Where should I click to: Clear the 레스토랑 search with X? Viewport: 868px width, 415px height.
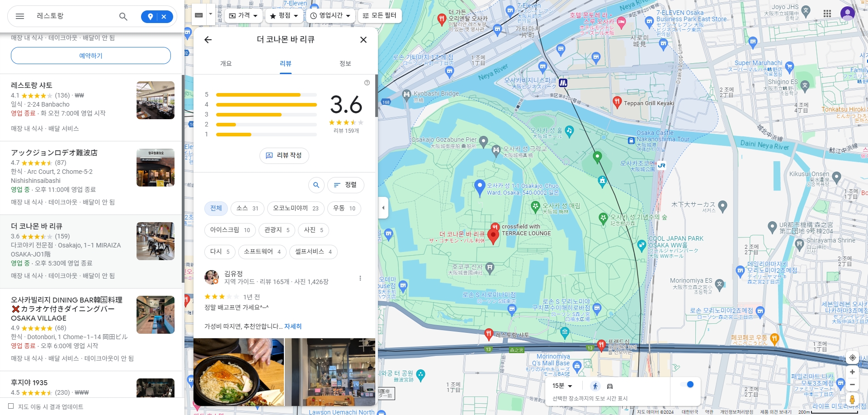[x=164, y=17]
